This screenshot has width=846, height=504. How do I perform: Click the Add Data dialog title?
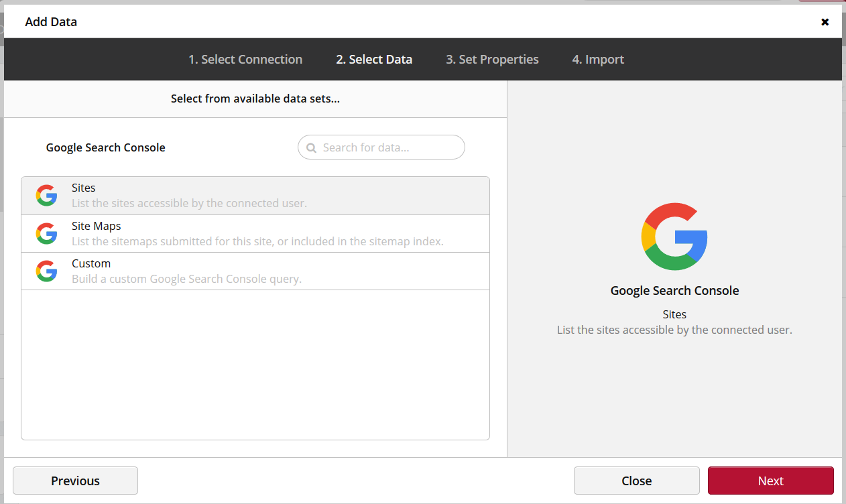tap(51, 22)
